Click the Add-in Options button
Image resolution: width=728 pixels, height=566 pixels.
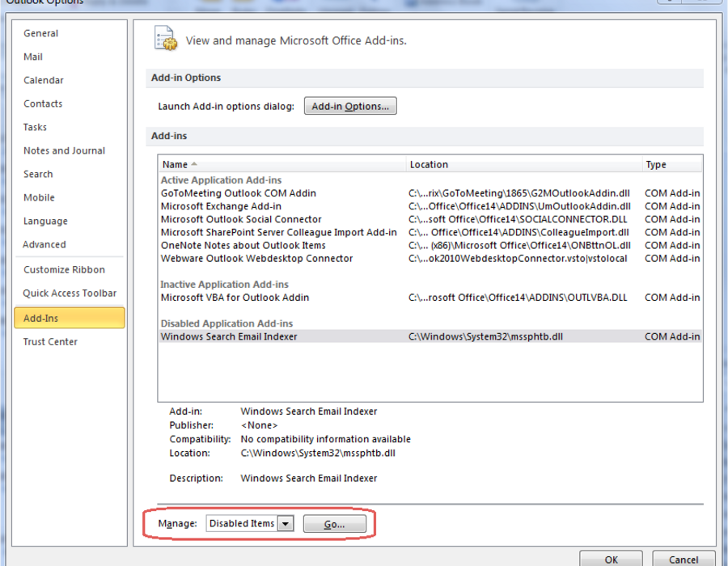click(350, 106)
